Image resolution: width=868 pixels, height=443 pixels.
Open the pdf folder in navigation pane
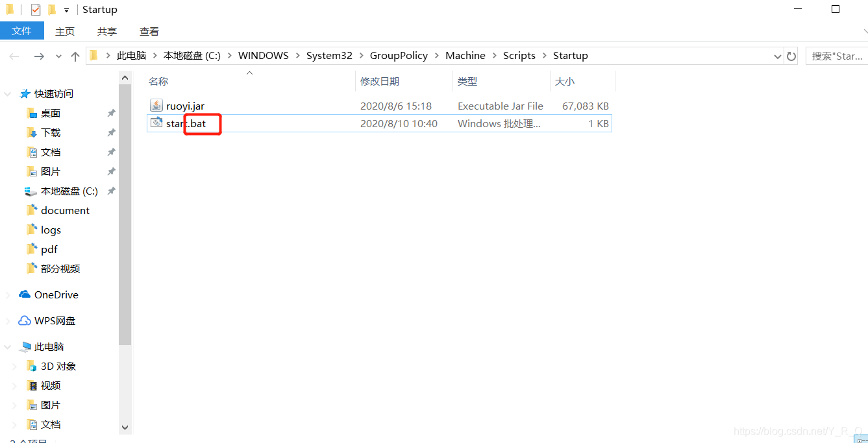tap(49, 250)
